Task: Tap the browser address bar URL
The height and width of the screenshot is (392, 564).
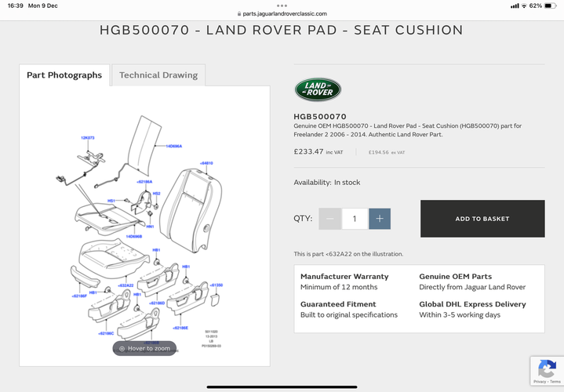Action: point(282,13)
